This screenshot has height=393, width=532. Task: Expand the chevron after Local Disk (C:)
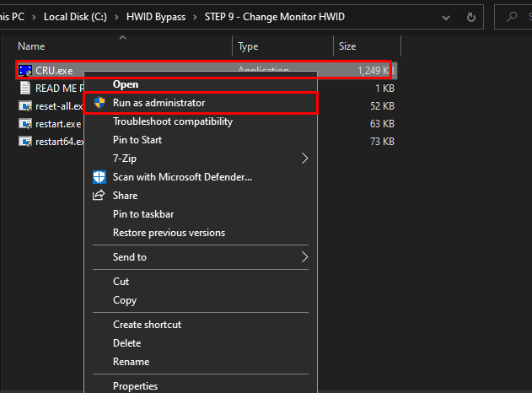[x=116, y=17]
